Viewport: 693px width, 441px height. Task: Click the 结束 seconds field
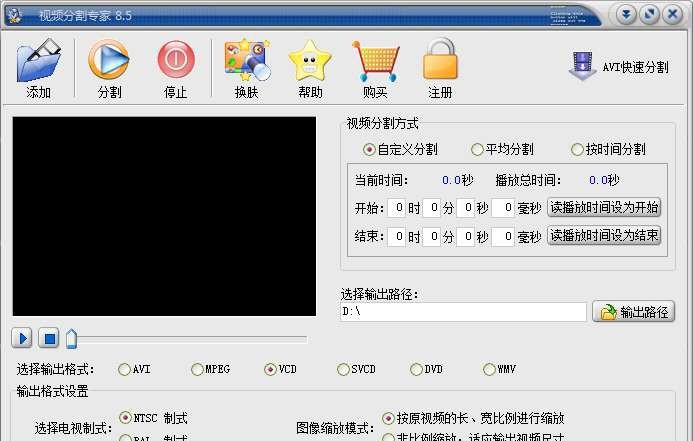[x=466, y=237]
